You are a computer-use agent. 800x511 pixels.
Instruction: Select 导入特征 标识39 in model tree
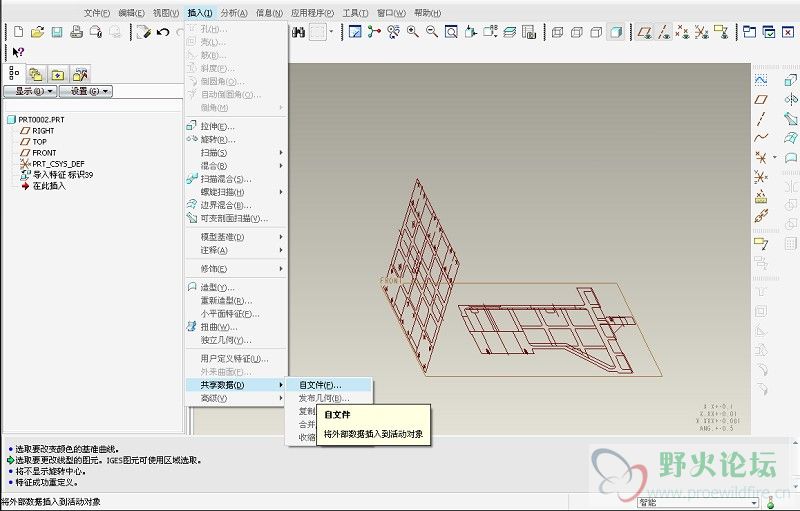57,175
